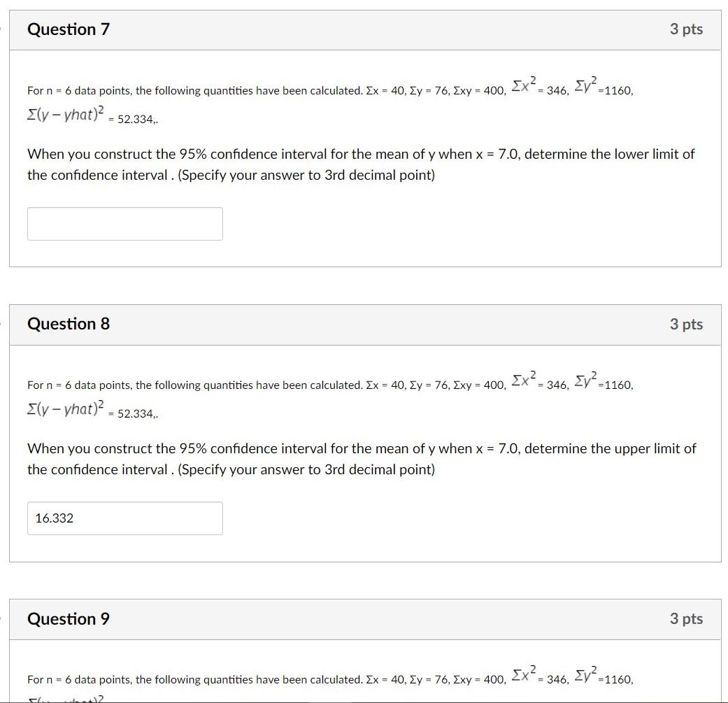Image resolution: width=728 pixels, height=703 pixels.
Task: Click the Question 9 heading
Action: [68, 618]
